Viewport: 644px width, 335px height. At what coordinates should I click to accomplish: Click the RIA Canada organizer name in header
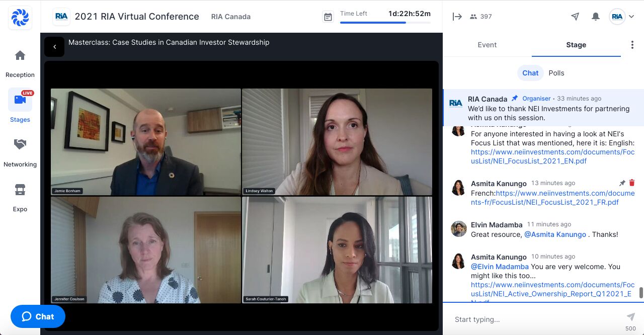click(231, 17)
